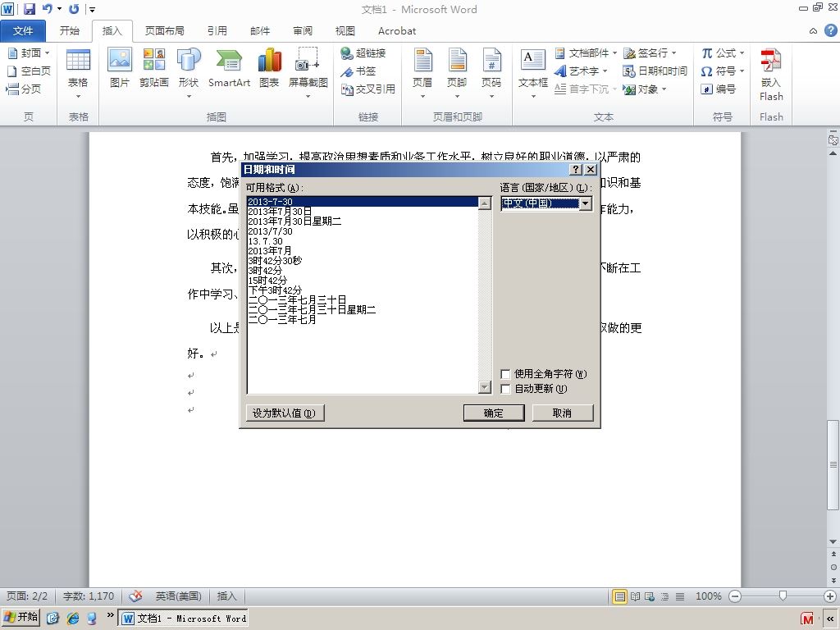This screenshot has width=840, height=630.
Task: Expand the Undo history dropdown arrow
Action: (x=59, y=9)
